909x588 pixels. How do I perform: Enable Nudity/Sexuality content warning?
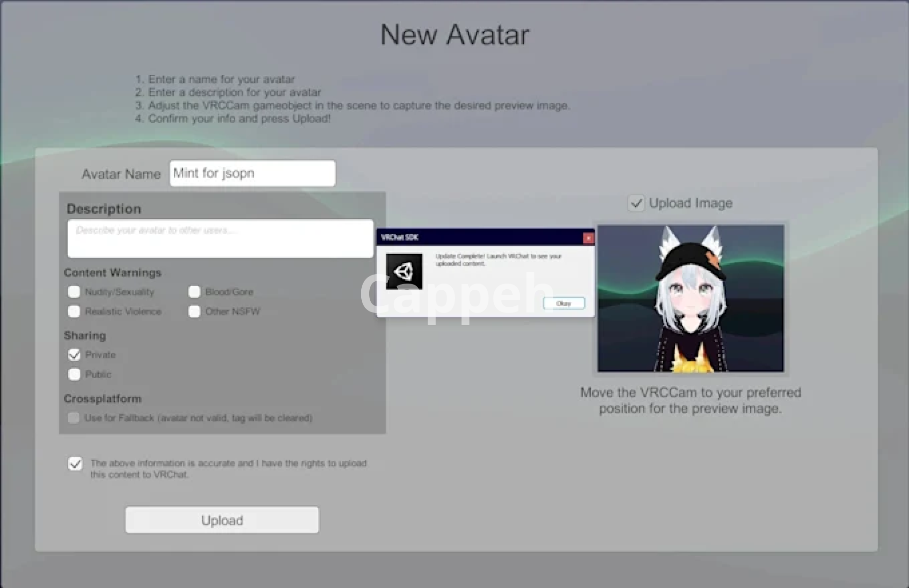point(74,292)
